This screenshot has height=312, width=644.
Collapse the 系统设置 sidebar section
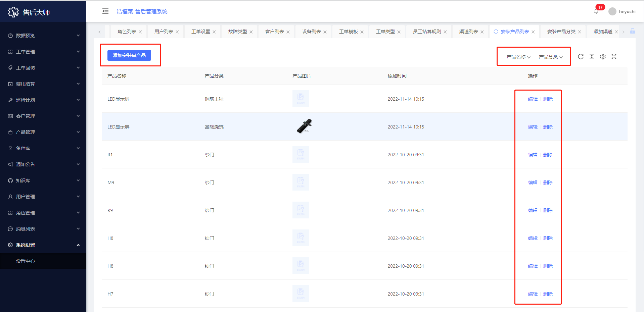[x=43, y=245]
